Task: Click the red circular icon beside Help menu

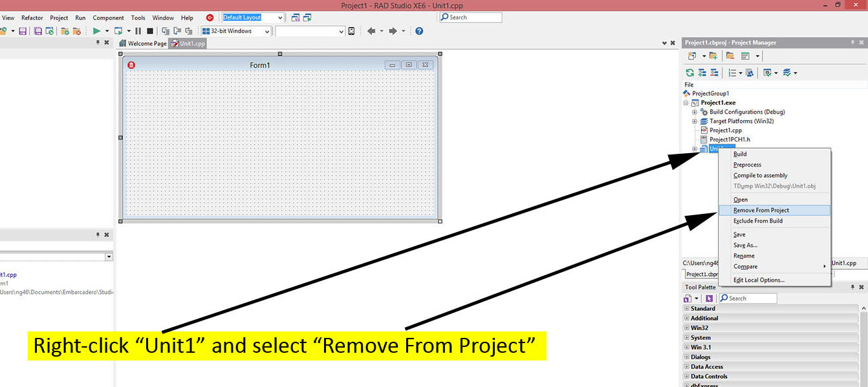Action: [x=210, y=17]
